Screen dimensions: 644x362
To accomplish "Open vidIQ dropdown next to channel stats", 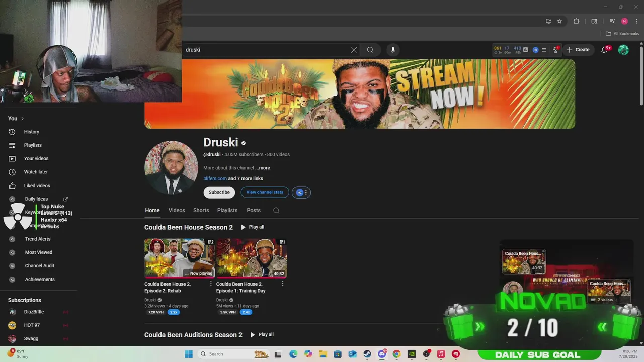I will (x=301, y=192).
